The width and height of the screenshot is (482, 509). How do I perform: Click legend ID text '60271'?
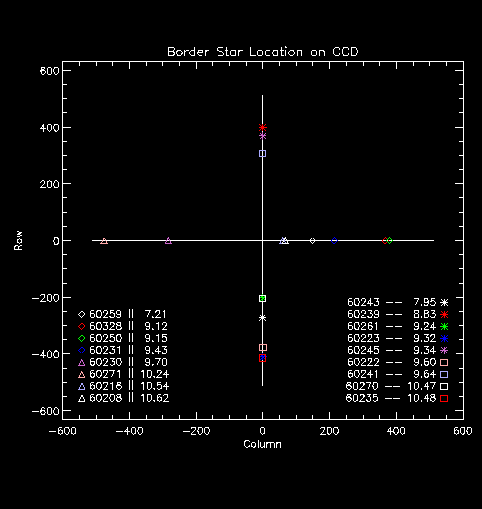105,374
